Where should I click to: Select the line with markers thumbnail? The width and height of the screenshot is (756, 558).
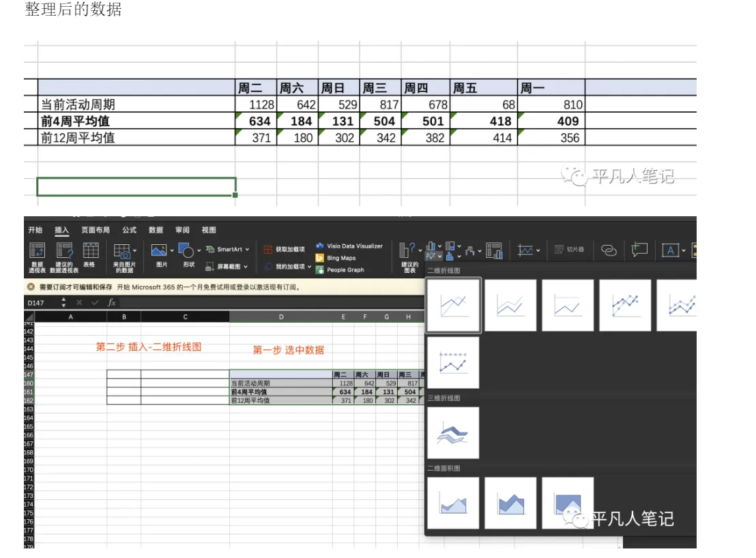pyautogui.click(x=626, y=306)
